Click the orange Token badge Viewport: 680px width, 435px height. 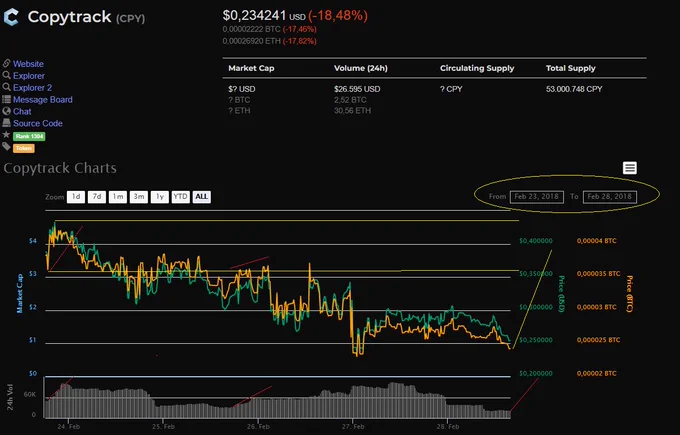click(23, 148)
